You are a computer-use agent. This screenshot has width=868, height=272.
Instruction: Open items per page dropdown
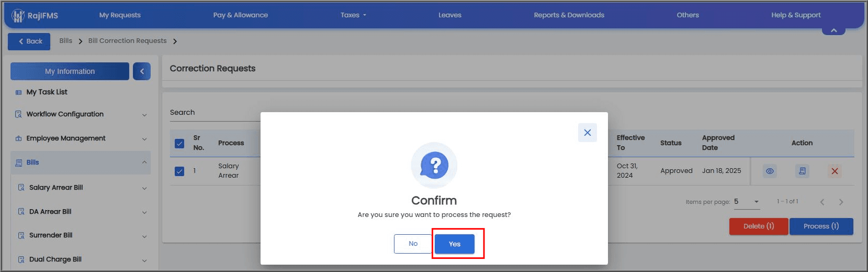click(747, 202)
